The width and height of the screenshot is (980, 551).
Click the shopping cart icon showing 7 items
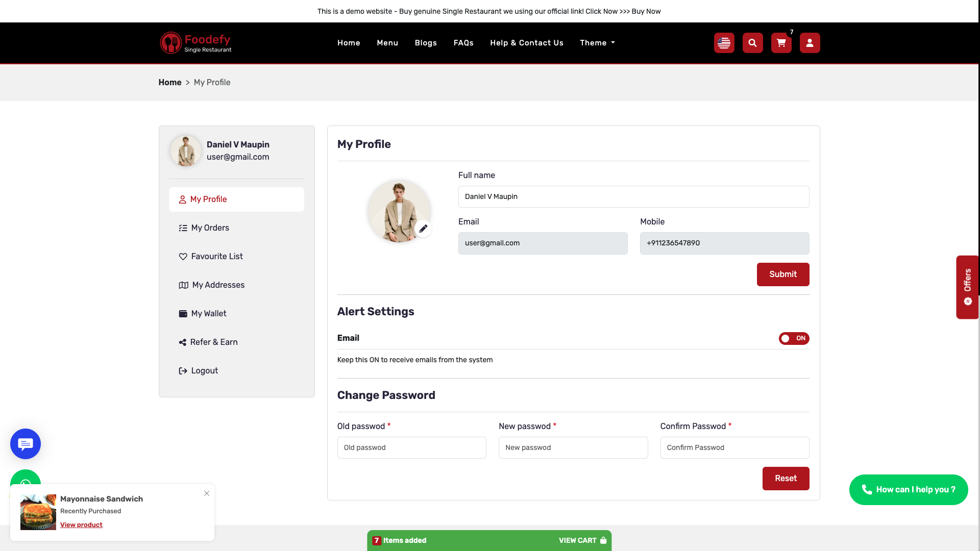781,43
